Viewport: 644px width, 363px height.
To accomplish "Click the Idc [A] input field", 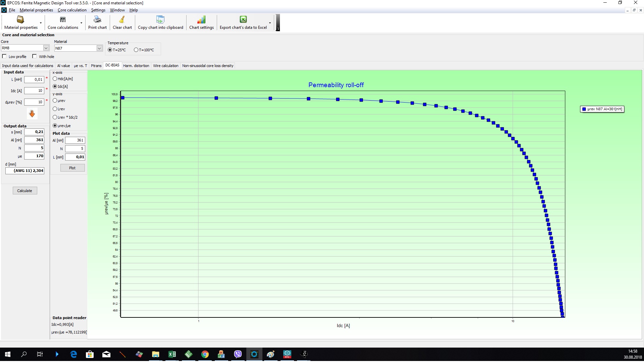I will tap(34, 90).
